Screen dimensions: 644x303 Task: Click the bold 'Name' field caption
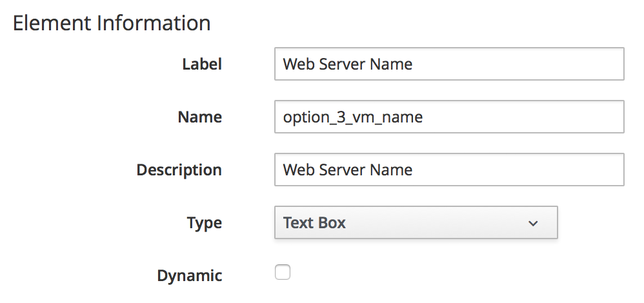coord(199,117)
